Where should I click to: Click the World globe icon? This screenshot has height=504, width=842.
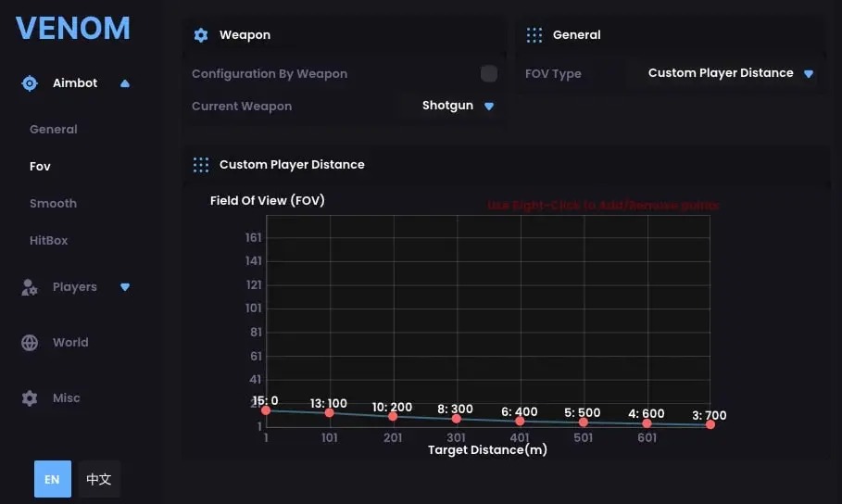point(30,343)
